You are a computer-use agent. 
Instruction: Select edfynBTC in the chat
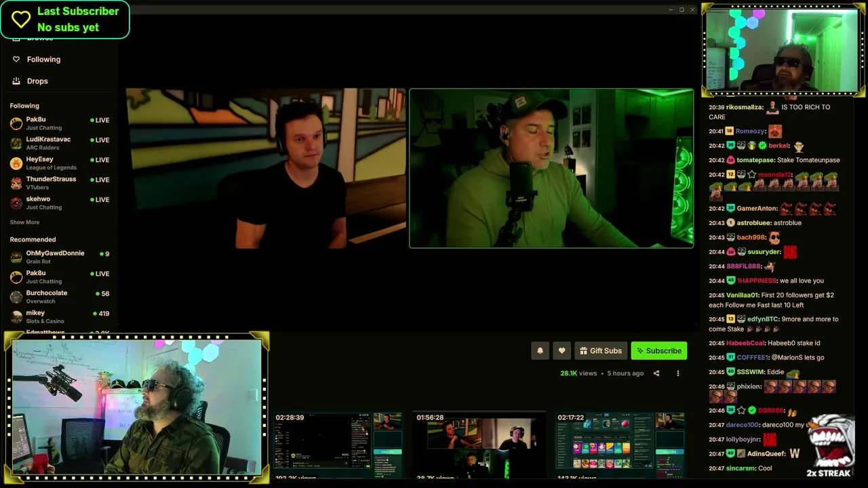click(x=763, y=319)
